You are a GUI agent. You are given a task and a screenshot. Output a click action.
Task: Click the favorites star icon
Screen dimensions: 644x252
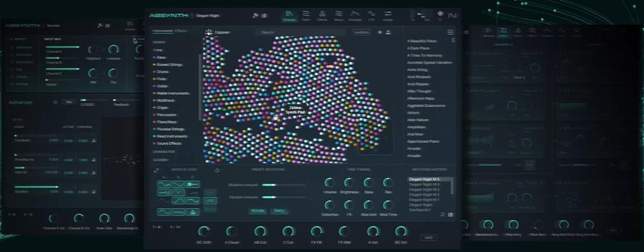pyautogui.click(x=380, y=32)
